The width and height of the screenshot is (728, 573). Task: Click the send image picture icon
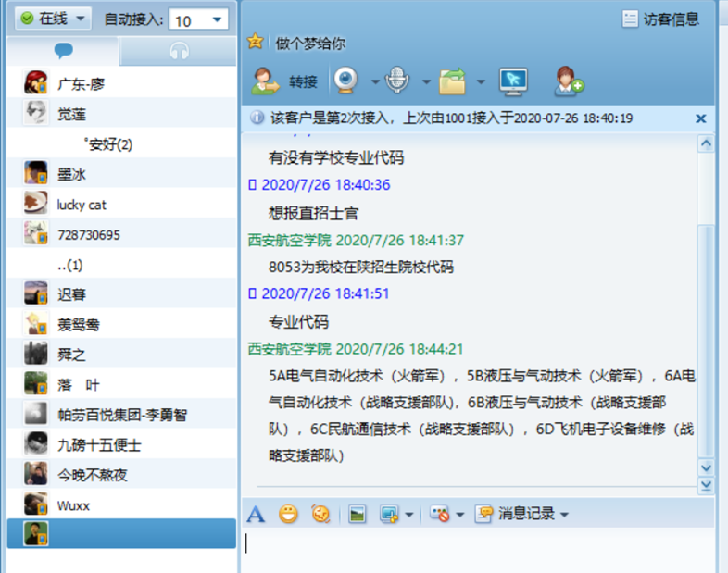click(357, 515)
